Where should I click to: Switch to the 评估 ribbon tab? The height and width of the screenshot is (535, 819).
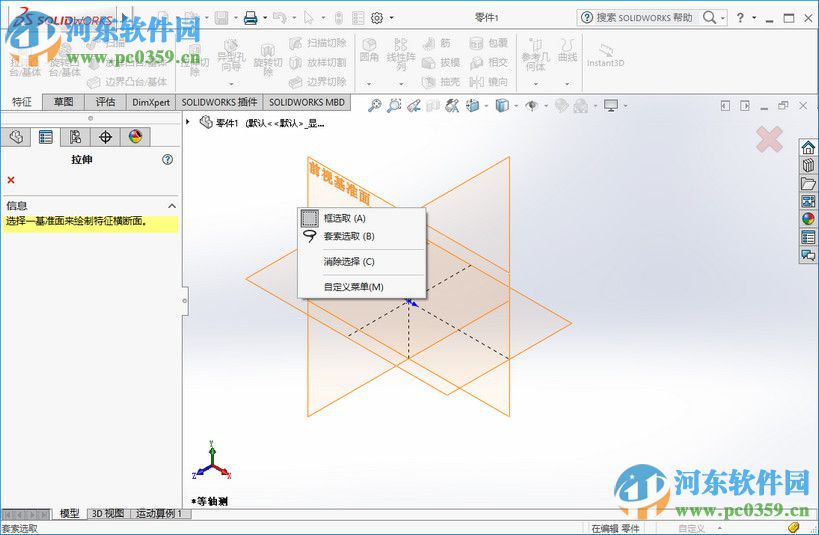(x=105, y=102)
